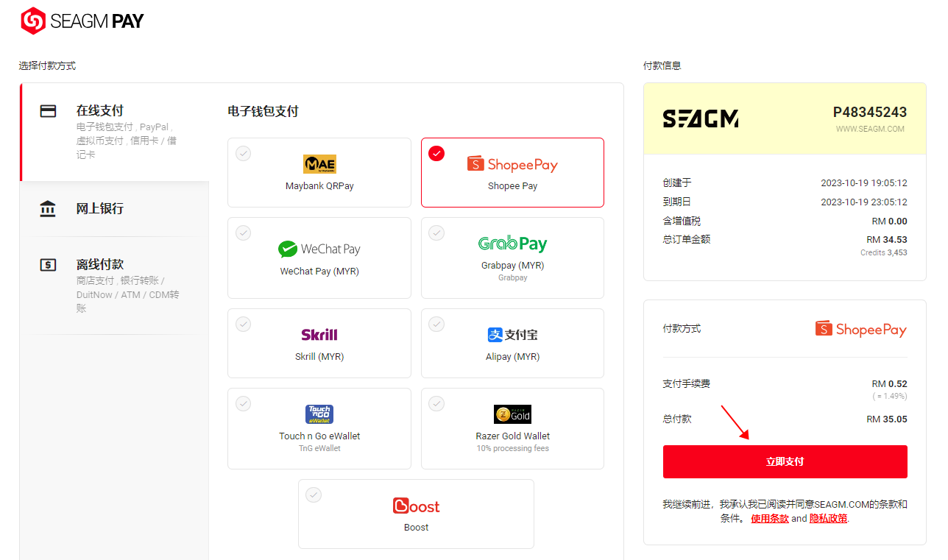Click the WeChat Pay logo
Viewport: 948px width, 560px height.
[319, 249]
